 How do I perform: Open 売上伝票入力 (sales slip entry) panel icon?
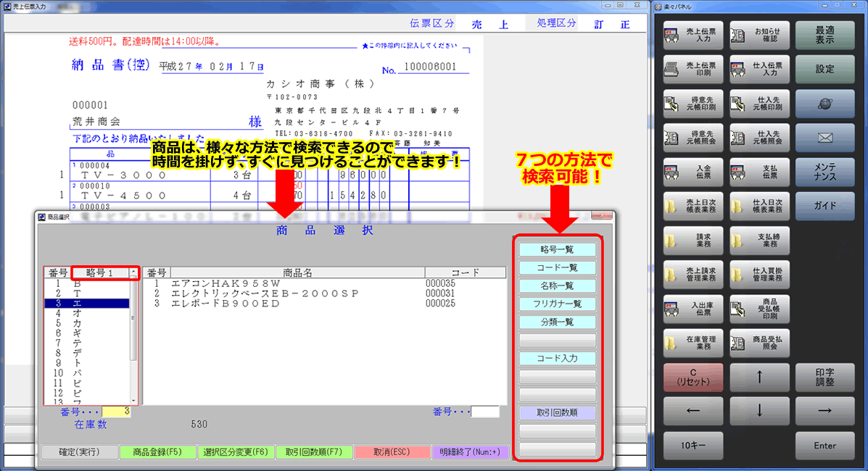[x=693, y=36]
